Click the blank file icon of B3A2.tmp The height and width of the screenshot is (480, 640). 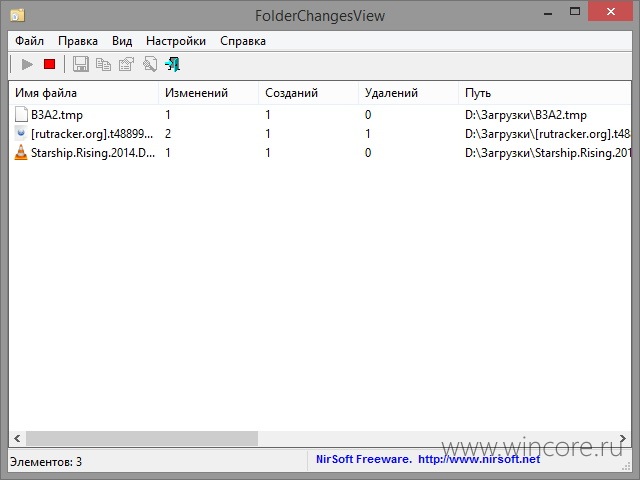(21, 115)
